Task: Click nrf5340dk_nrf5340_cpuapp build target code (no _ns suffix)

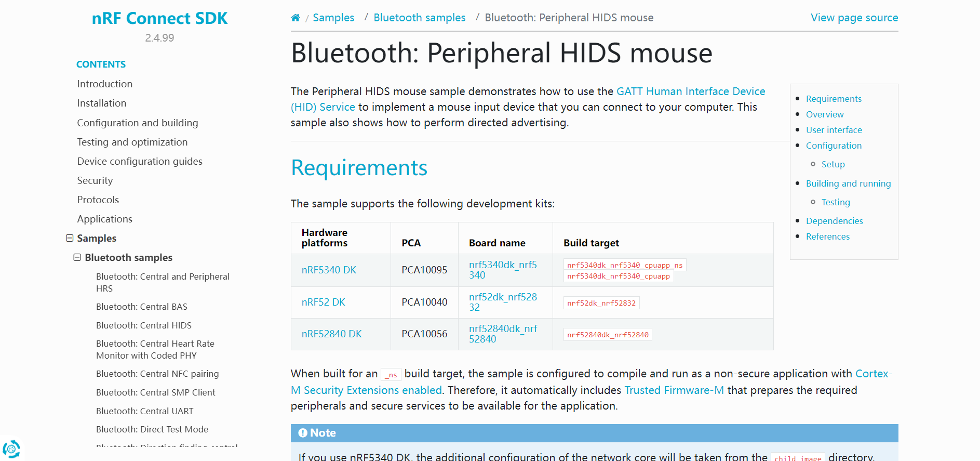Action: 619,276
